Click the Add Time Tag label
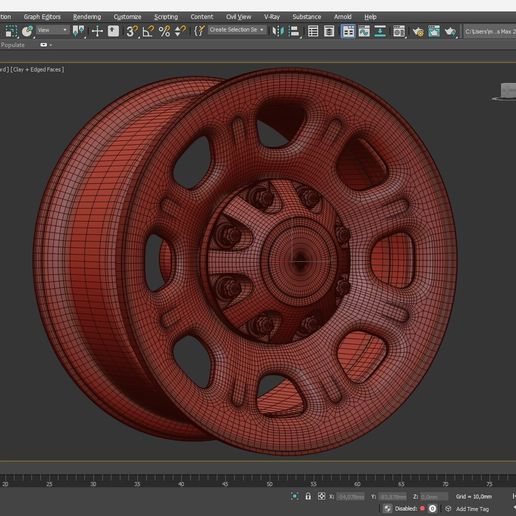The image size is (516, 516). 472,509
